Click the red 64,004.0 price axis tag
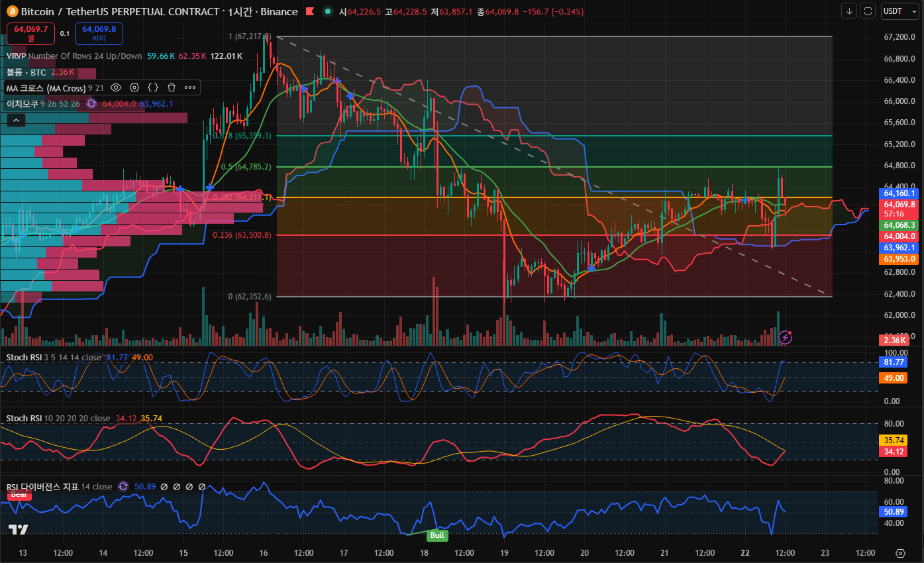Viewport: 924px width, 563px height. 899,236
